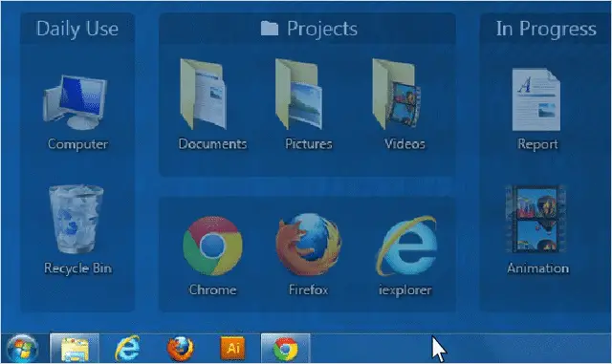Click the Firefox taskbar icon
This screenshot has width=612, height=364.
coord(181,349)
